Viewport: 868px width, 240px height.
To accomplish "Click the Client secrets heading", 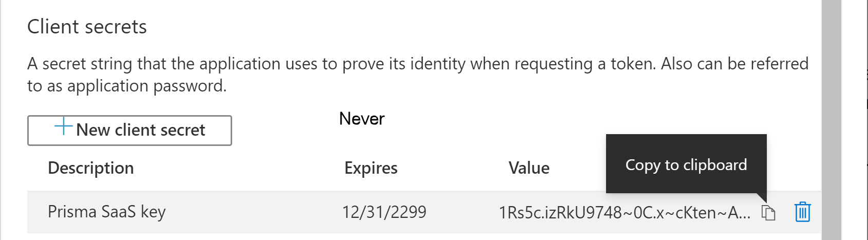I will (87, 27).
